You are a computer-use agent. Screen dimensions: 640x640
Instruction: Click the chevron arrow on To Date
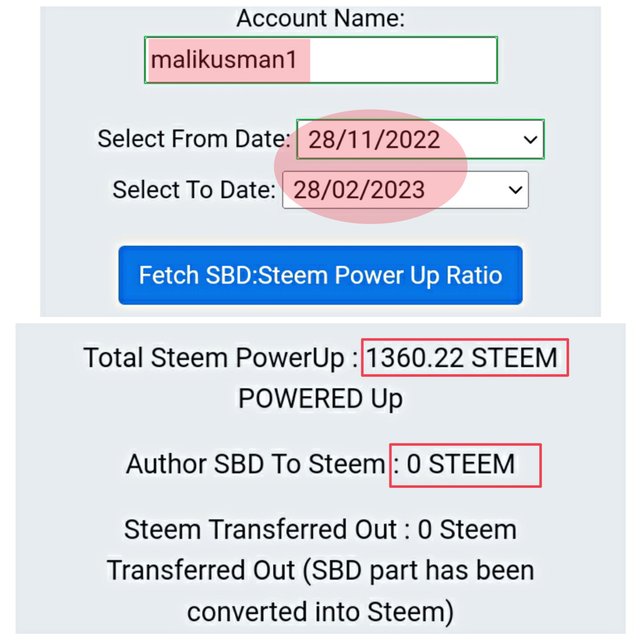[515, 189]
